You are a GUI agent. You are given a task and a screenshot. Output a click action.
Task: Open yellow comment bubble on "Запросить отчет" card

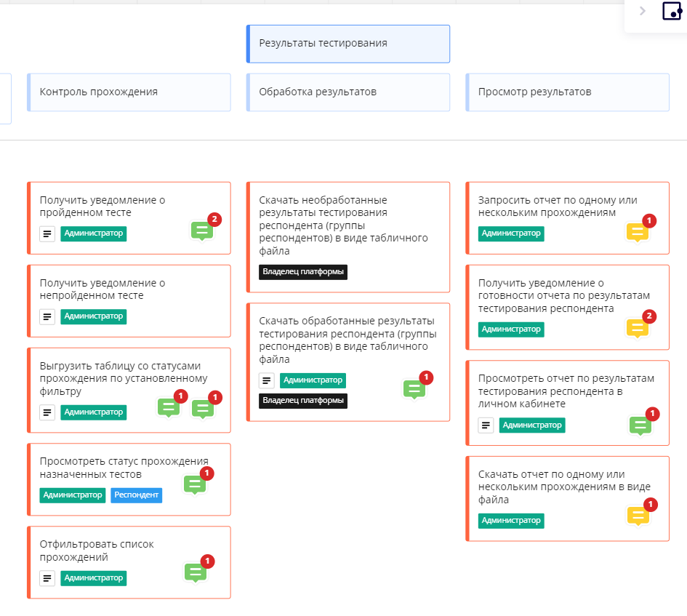(x=637, y=232)
